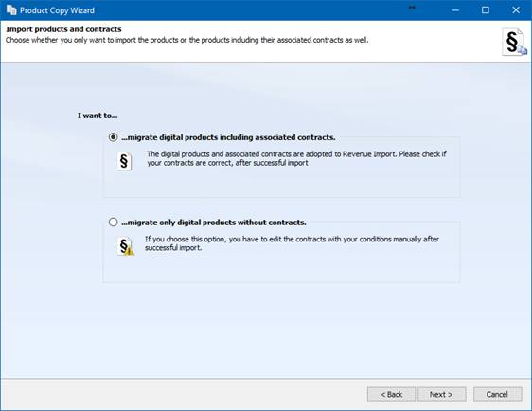This screenshot has height=411, width=532.
Task: Click the paragraph icon with warning triangle
Action: pyautogui.click(x=125, y=246)
